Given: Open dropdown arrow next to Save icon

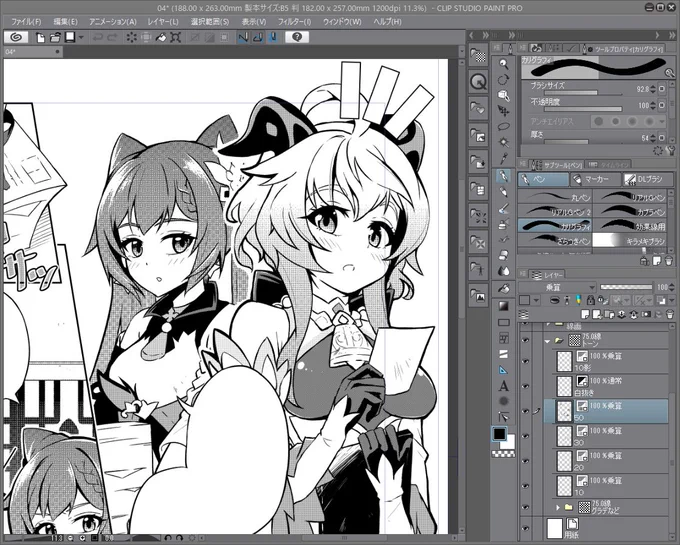Looking at the screenshot, I should point(81,38).
